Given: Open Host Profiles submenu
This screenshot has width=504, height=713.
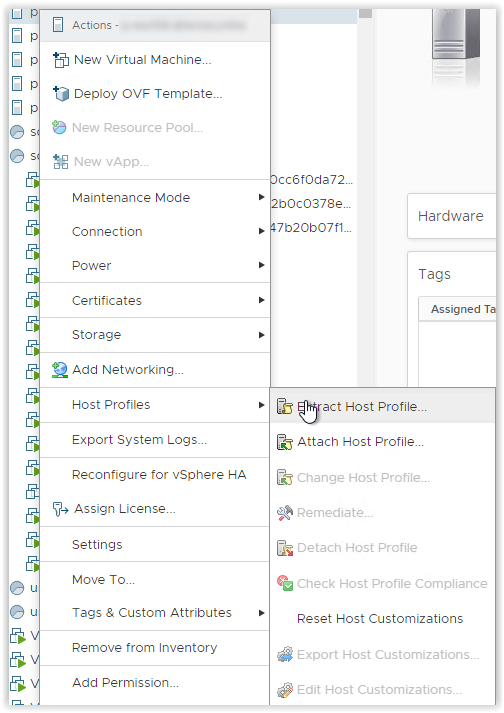Looking at the screenshot, I should (155, 405).
